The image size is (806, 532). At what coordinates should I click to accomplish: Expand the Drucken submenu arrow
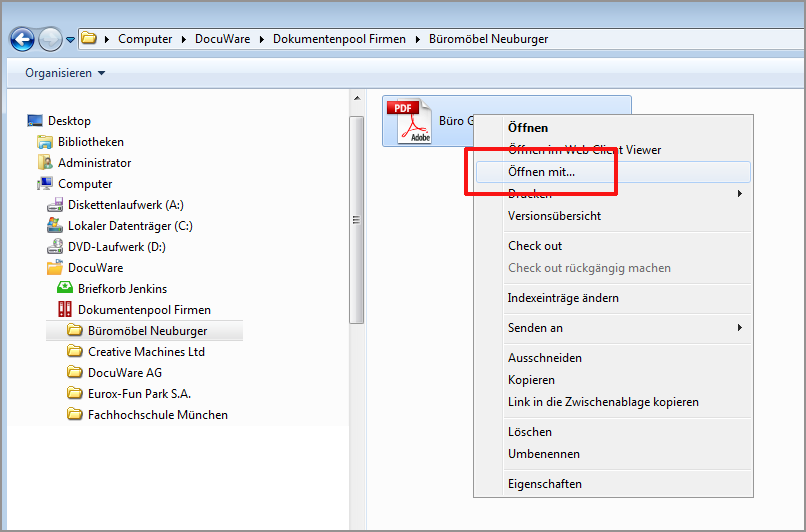[x=739, y=194]
